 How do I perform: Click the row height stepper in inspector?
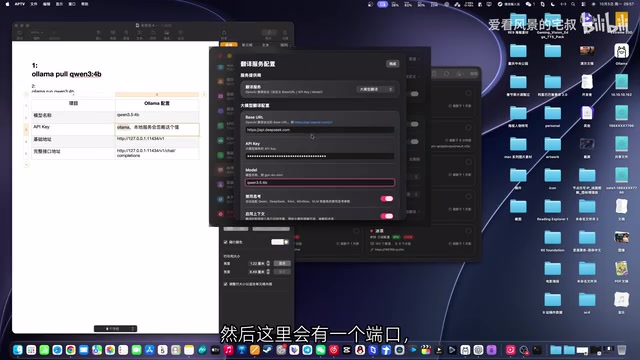pos(268,263)
